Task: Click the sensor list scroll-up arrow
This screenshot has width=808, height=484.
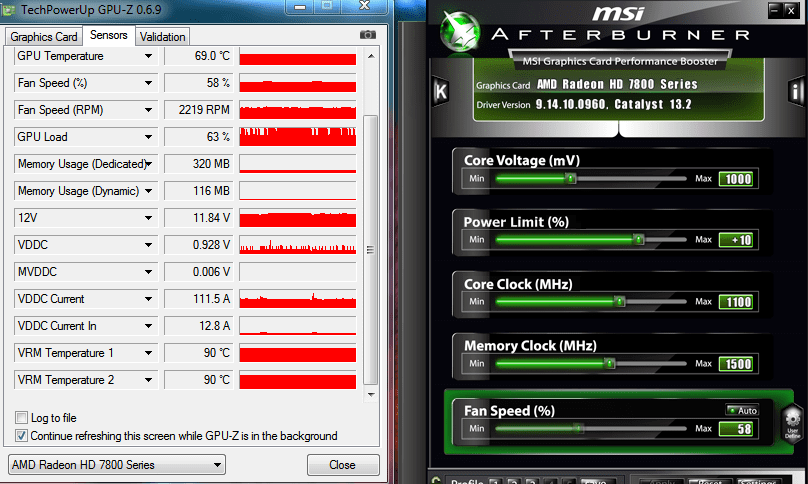Action: pyautogui.click(x=371, y=56)
